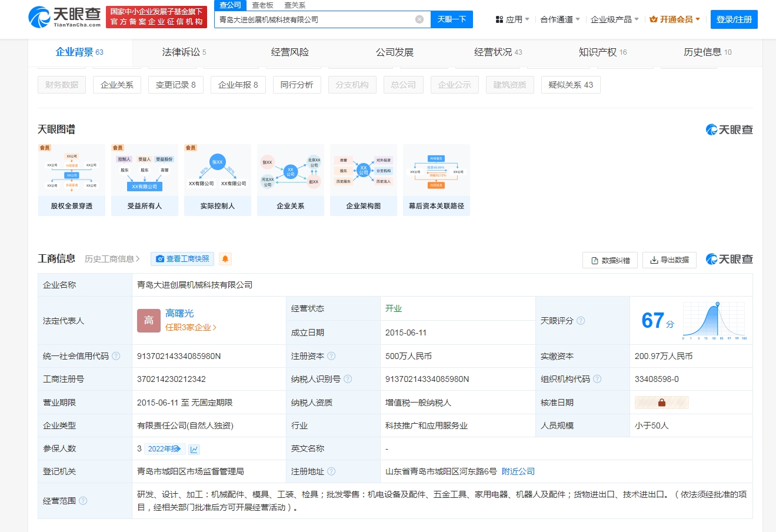Viewport: 776px width, 532px height.
Task: Click the 企业年报 8 button
Action: pos(238,85)
